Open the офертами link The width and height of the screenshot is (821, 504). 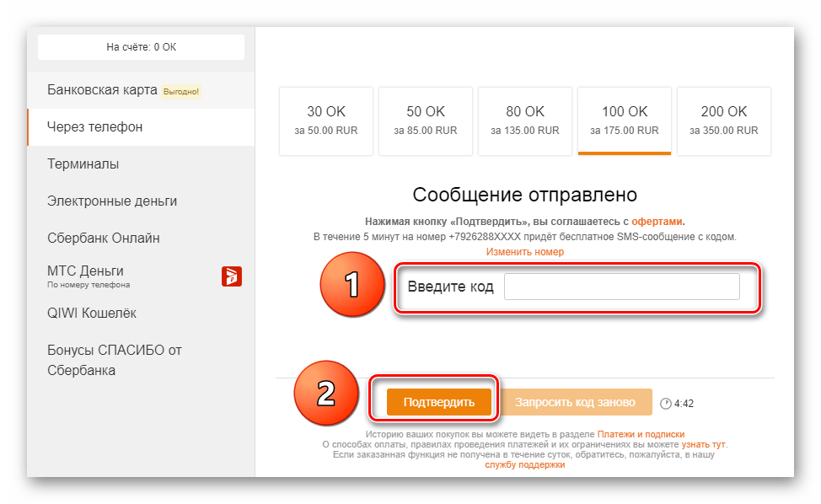(x=657, y=222)
